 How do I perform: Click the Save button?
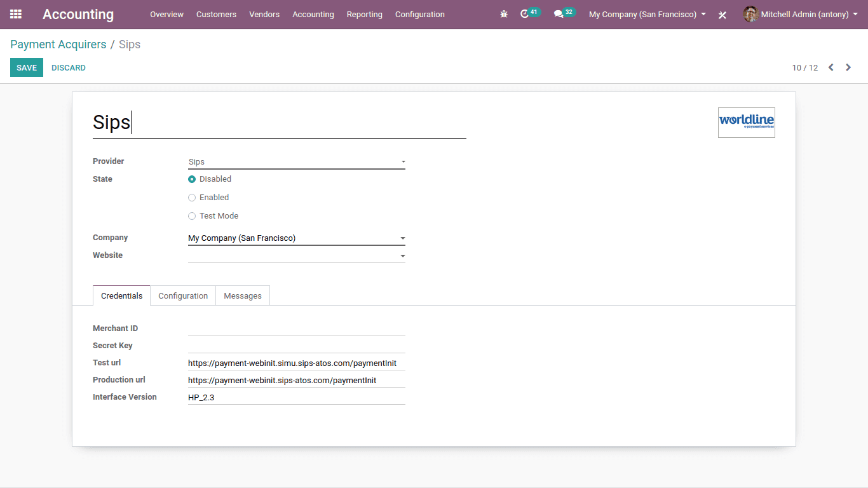(27, 67)
